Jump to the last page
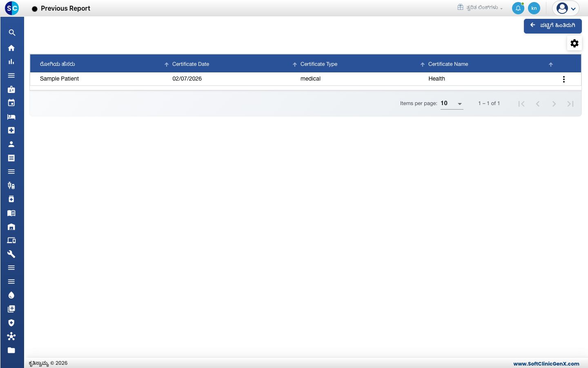 tap(570, 104)
